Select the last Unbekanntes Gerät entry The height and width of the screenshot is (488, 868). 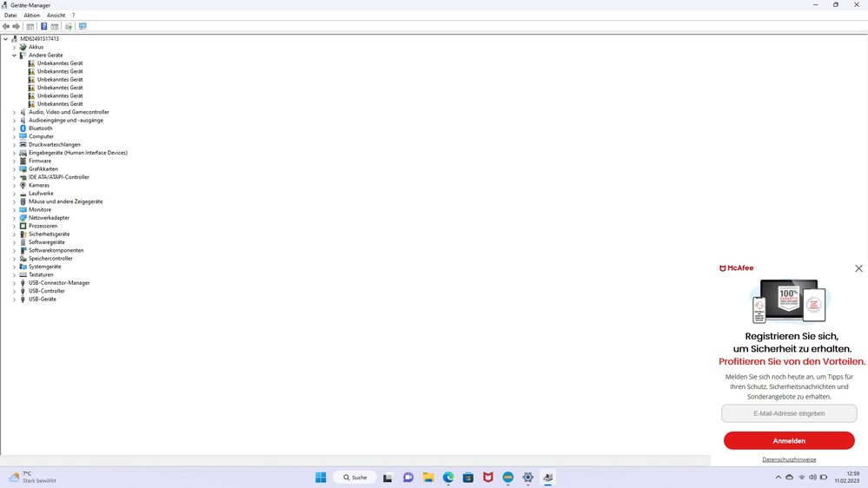tap(59, 104)
